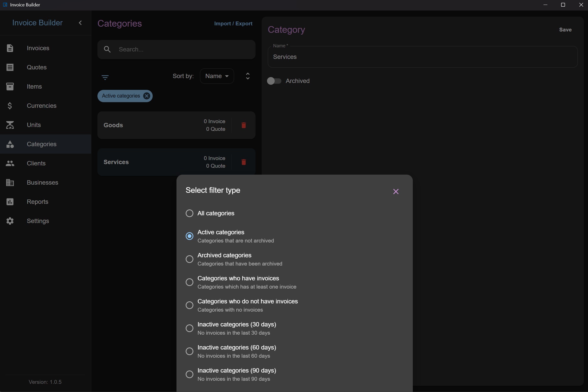
Task: Remove the Active categories filter chip
Action: [147, 96]
